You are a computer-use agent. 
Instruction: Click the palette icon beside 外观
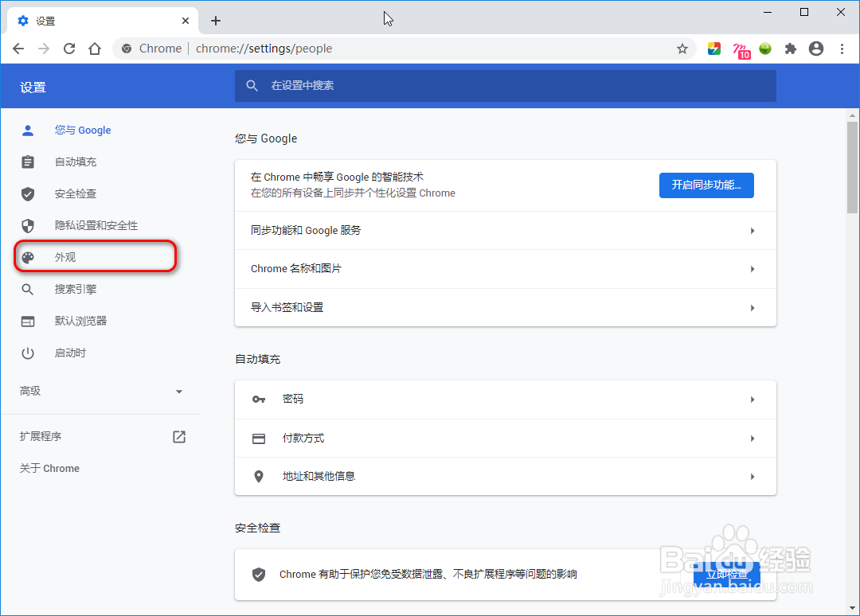tap(28, 258)
